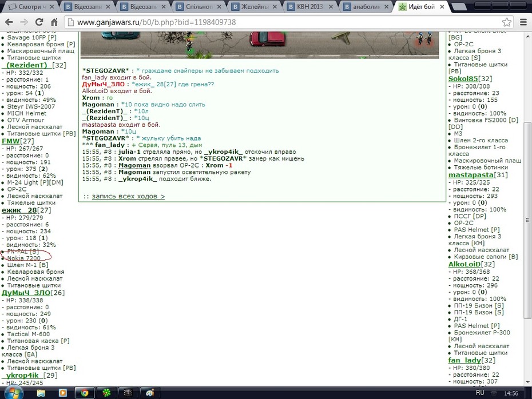Image resolution: width=532 pixels, height=399 pixels.
Task: Reload the ganjawars page
Action: coord(39,22)
